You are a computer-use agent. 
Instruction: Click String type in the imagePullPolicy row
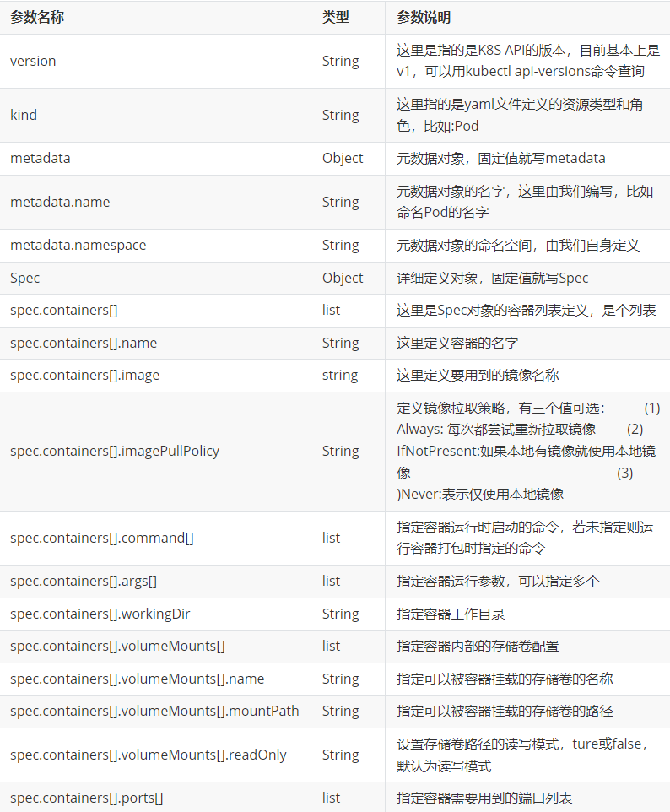coord(341,451)
